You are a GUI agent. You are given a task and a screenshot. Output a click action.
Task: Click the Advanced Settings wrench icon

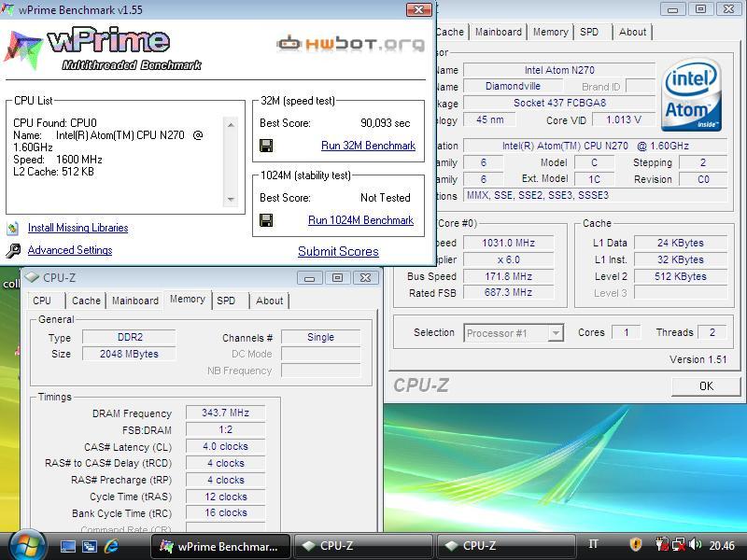13,250
